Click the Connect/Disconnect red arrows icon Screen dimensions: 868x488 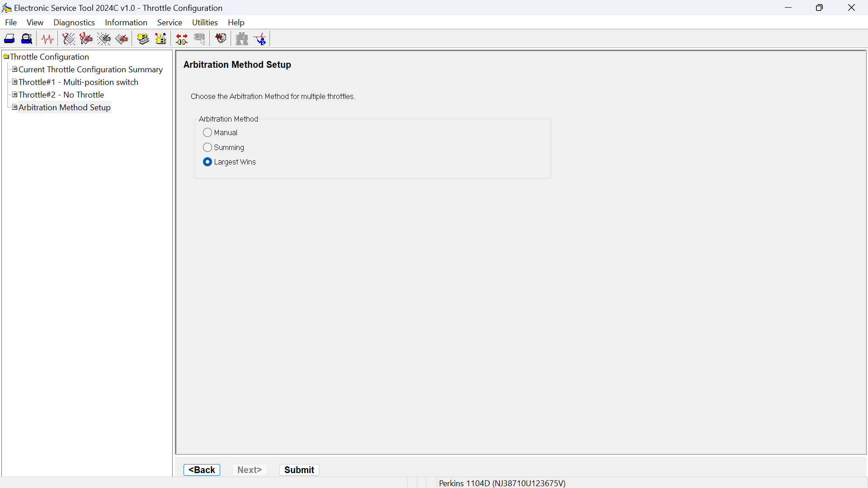click(182, 39)
